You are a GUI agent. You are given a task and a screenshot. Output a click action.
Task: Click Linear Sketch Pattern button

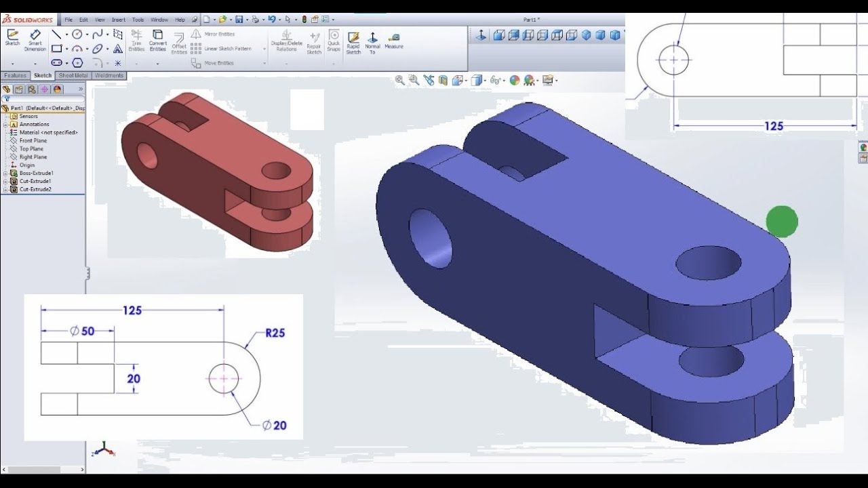[224, 49]
